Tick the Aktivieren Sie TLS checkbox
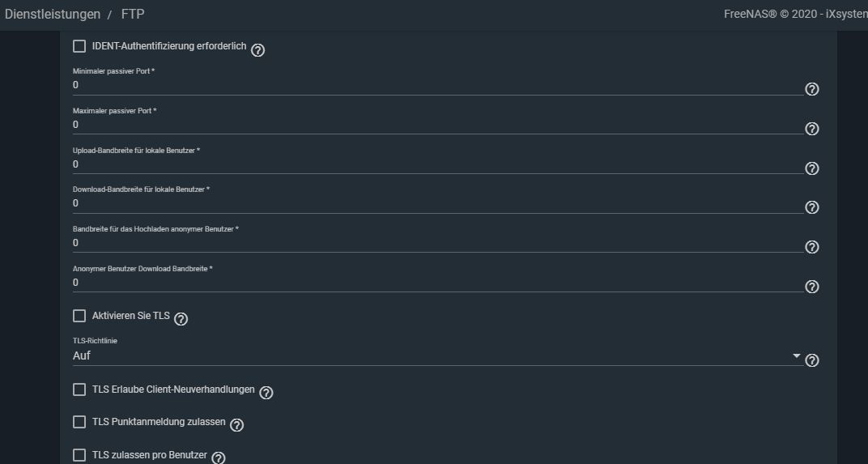868x464 pixels. click(79, 316)
